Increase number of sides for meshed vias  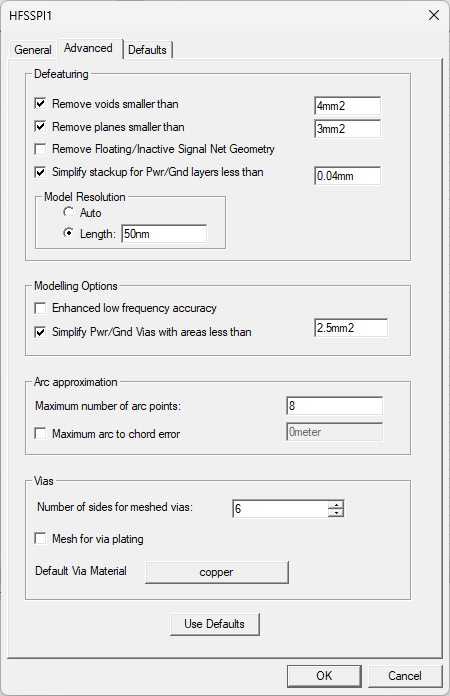(336, 505)
